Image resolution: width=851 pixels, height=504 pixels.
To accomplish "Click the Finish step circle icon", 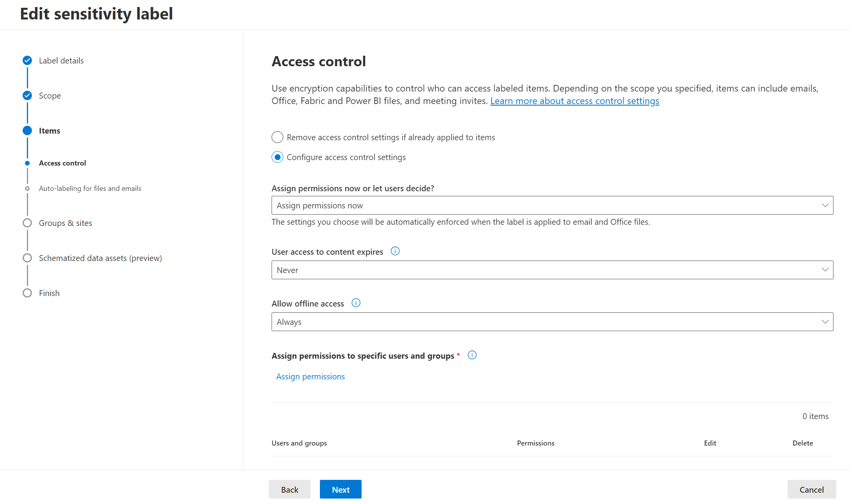I will click(27, 293).
